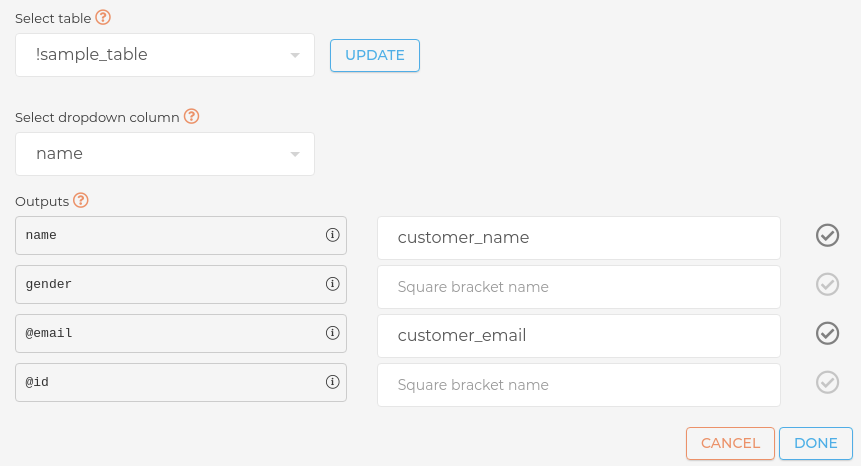Screen dimensions: 861x466
Task: Click info icon in gender output field
Action: pyautogui.click(x=333, y=285)
